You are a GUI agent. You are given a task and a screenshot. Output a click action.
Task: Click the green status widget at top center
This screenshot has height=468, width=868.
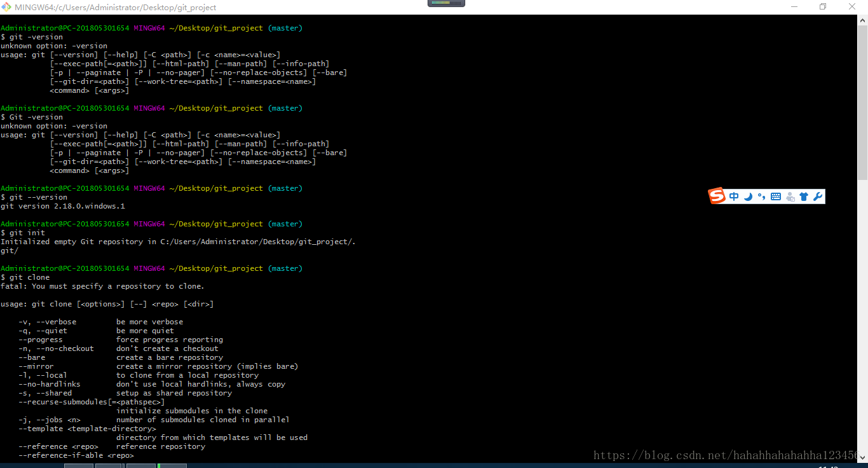(x=446, y=3)
